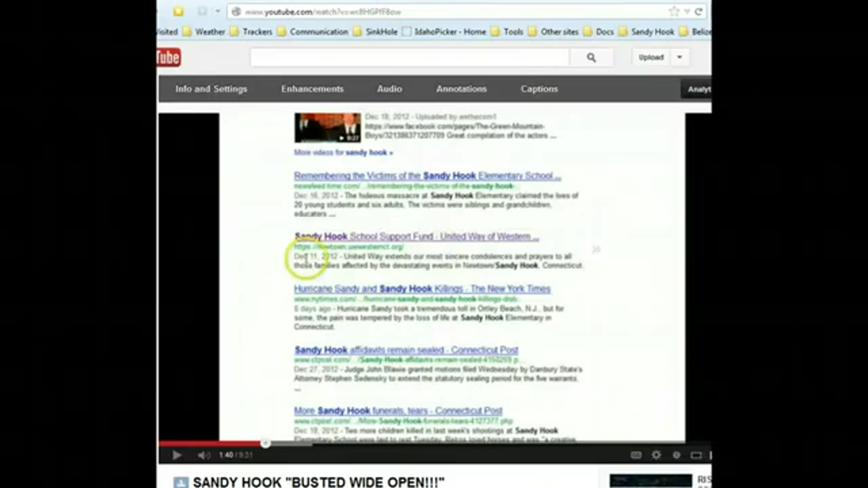Image resolution: width=868 pixels, height=488 pixels.
Task: Open the SinkHole bookmarks folder
Action: [376, 32]
